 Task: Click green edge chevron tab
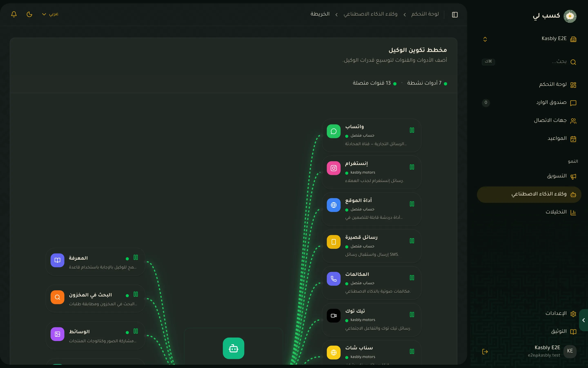click(x=583, y=320)
